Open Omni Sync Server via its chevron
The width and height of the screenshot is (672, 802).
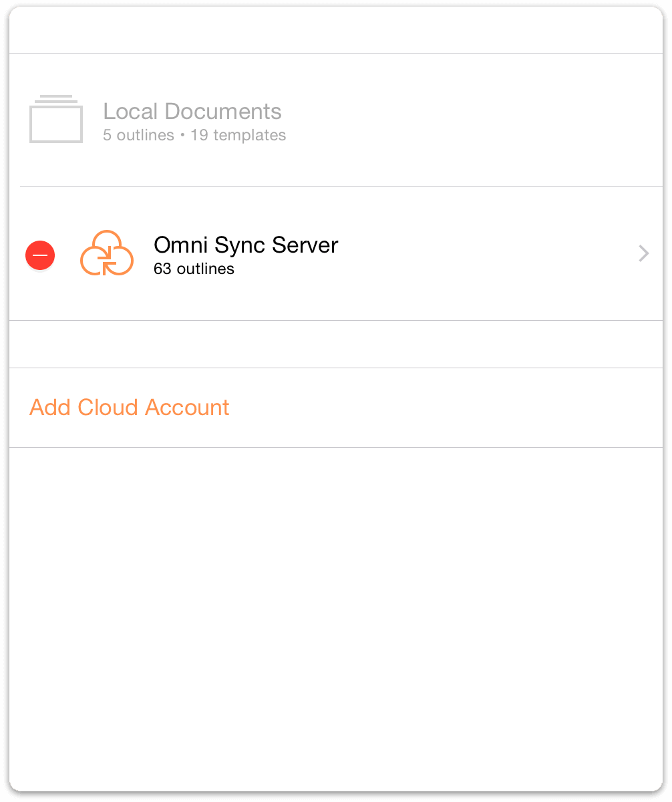(x=644, y=253)
